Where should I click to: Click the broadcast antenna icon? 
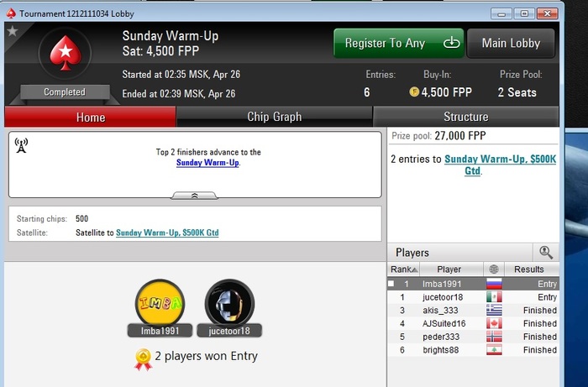pos(21,145)
